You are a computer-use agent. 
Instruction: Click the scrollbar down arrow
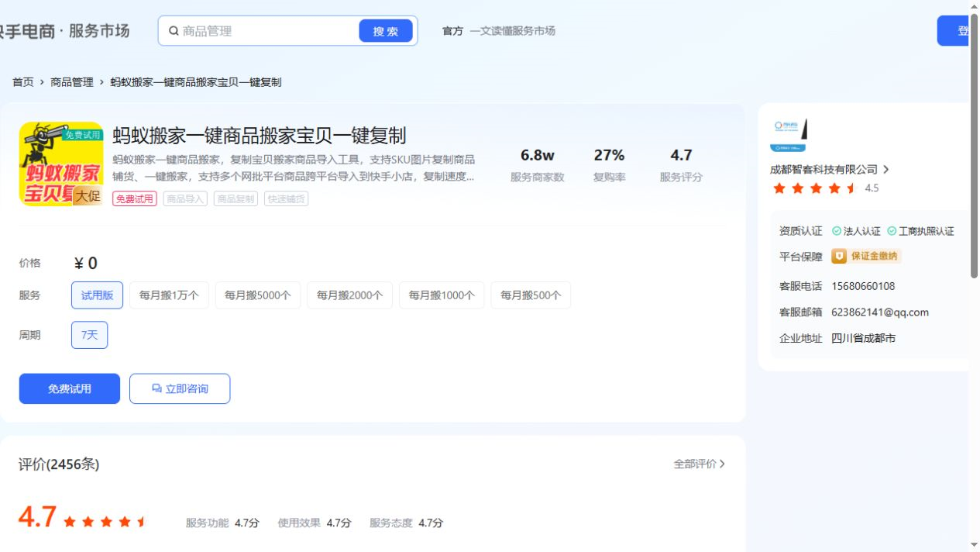coord(974,545)
